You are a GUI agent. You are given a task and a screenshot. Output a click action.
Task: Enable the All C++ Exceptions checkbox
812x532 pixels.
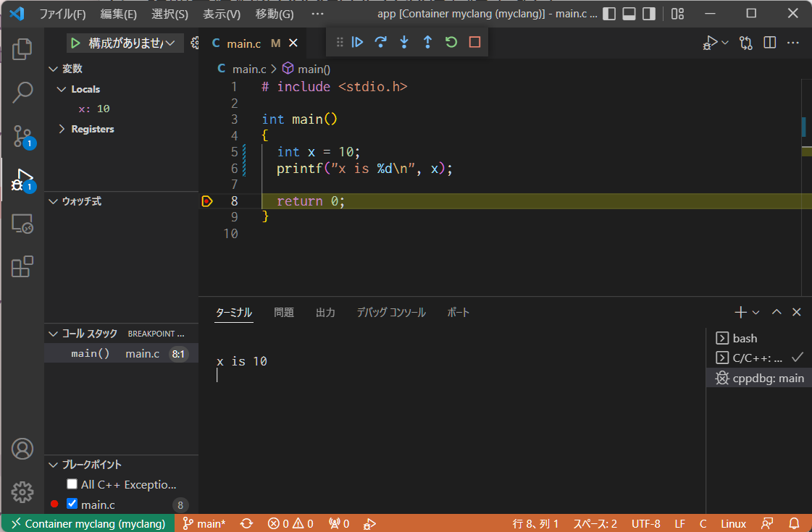(x=72, y=484)
